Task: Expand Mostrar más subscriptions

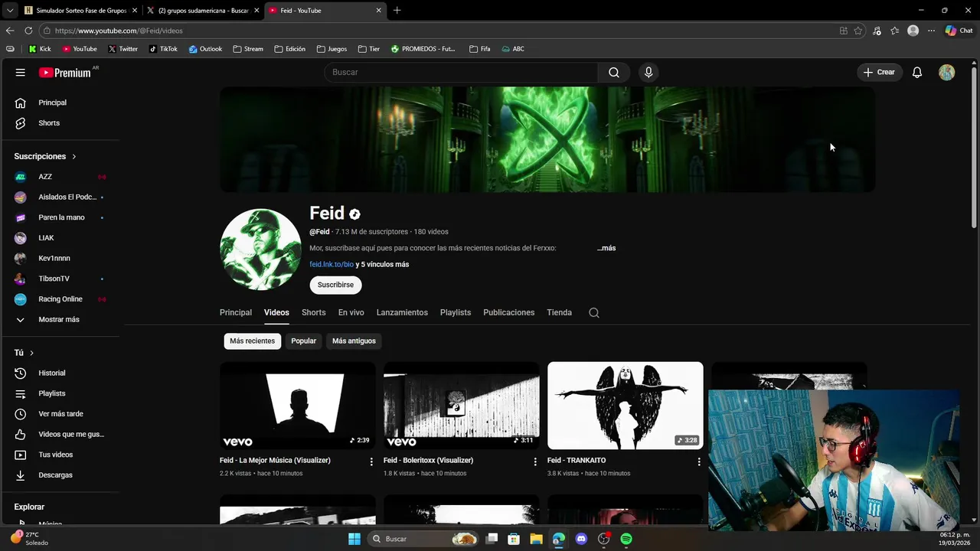Action: 60,319
